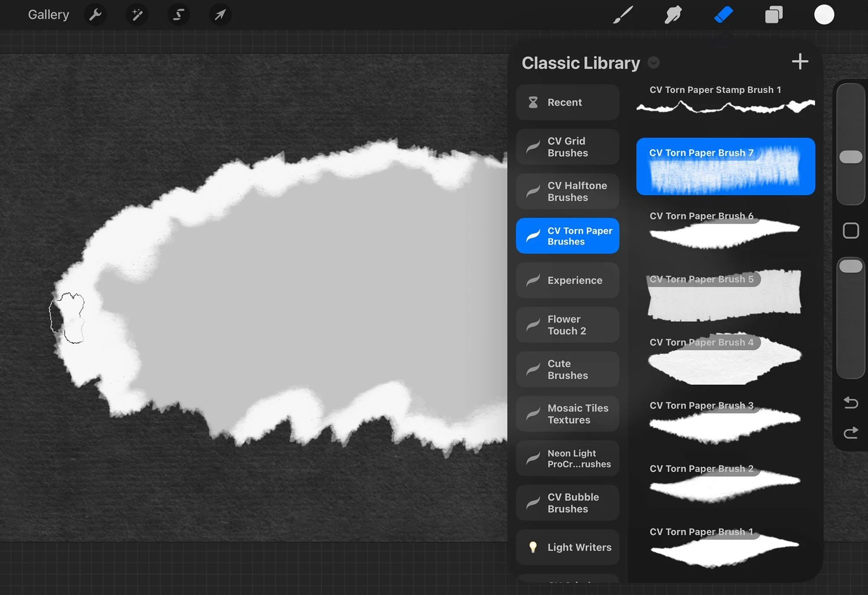Click the CV Bubble Brushes stroke icon

pos(533,503)
